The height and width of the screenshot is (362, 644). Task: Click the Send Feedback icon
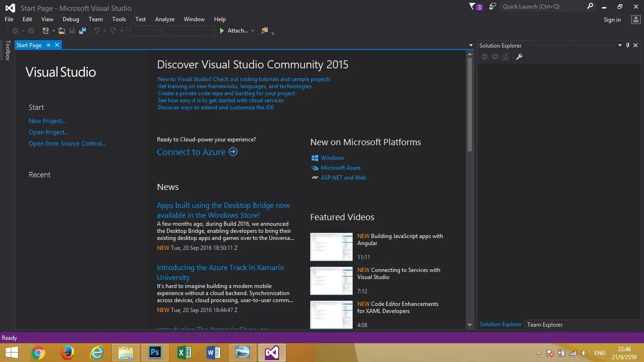(493, 7)
